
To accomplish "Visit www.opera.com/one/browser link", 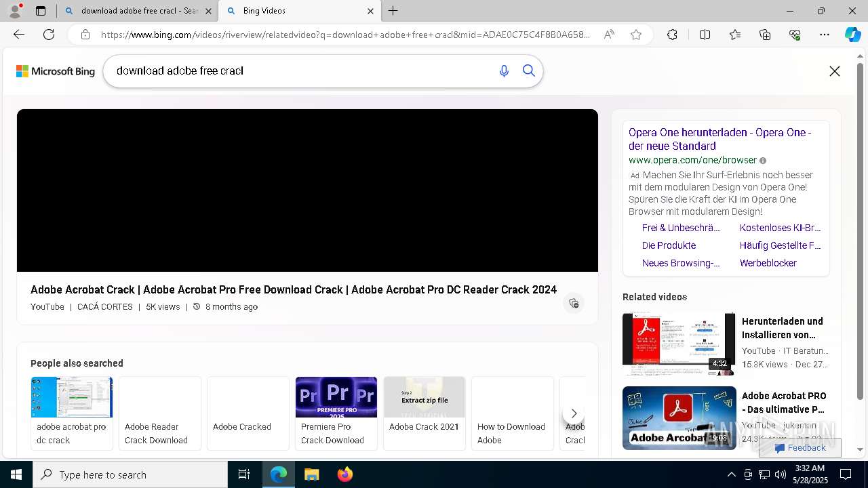I will tap(692, 161).
